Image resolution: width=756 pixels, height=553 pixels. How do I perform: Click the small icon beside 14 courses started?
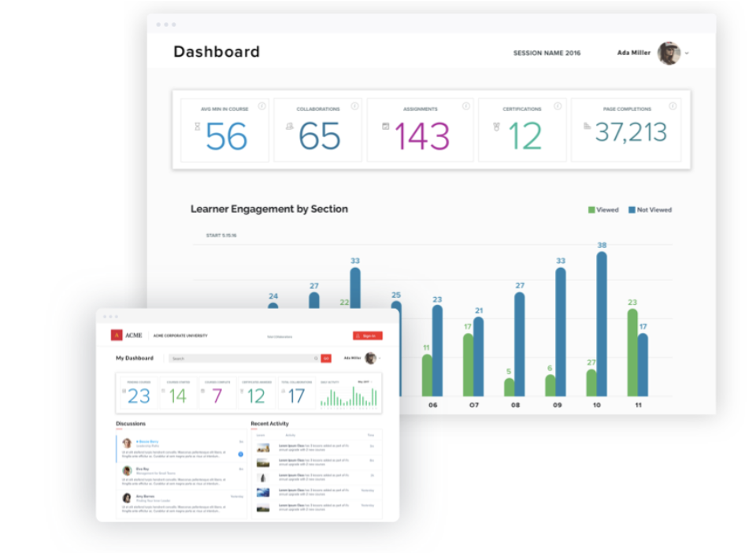[164, 391]
